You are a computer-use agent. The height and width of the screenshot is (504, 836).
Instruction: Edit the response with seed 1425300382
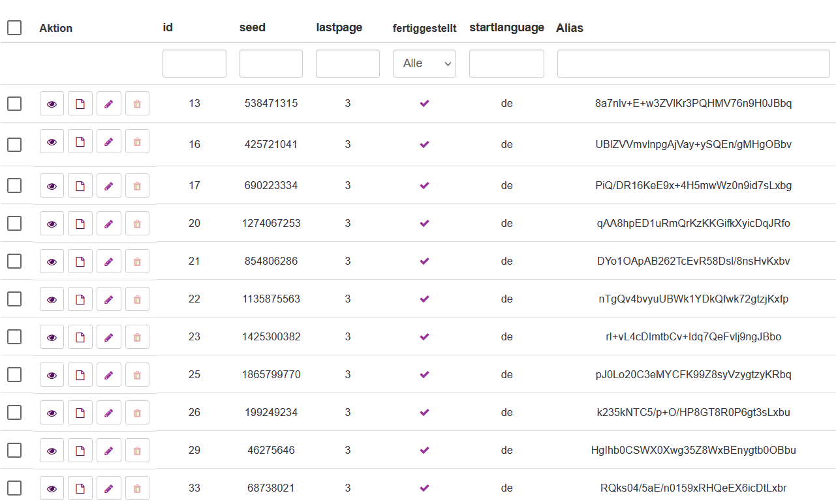coord(109,337)
